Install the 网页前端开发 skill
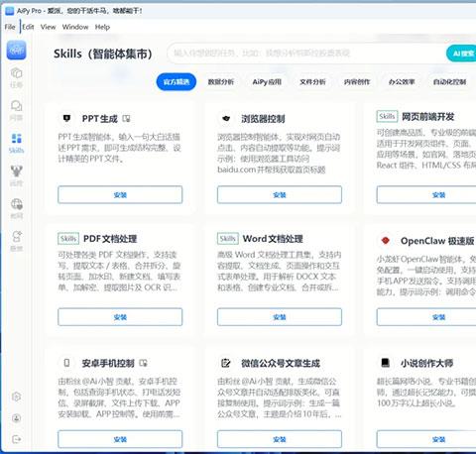This screenshot has height=454, width=476. tap(426, 195)
